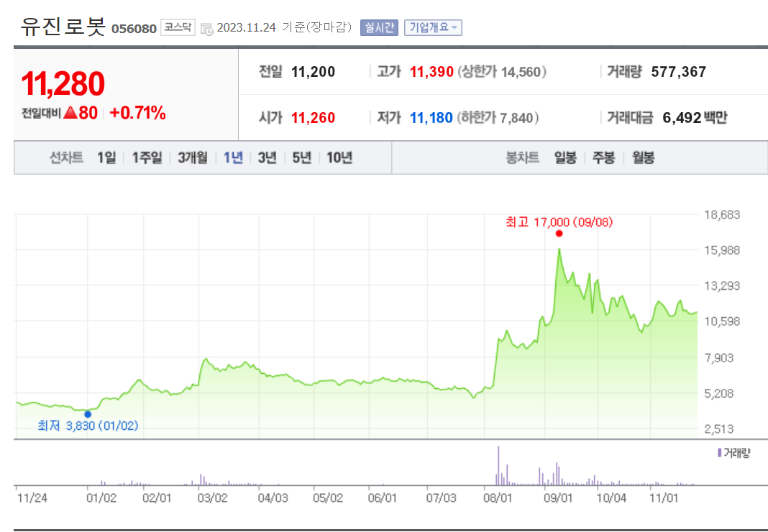Click the 거래대금 value 6,492 백만
The width and height of the screenshot is (768, 532).
coord(695,118)
